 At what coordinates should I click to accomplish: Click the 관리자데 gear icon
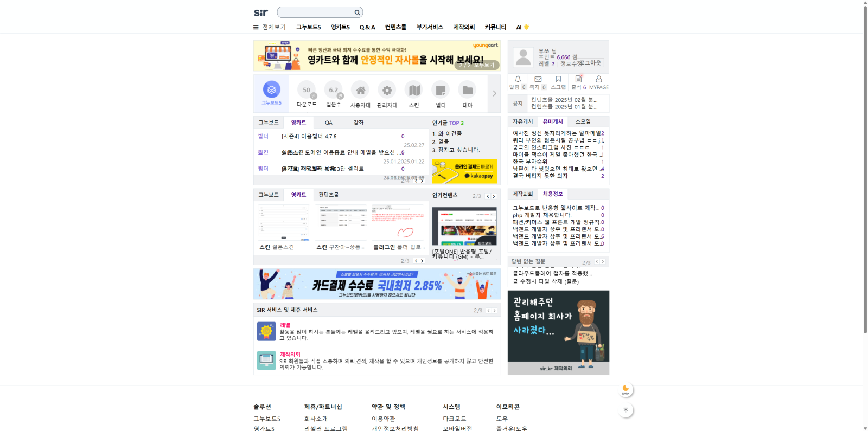[387, 90]
